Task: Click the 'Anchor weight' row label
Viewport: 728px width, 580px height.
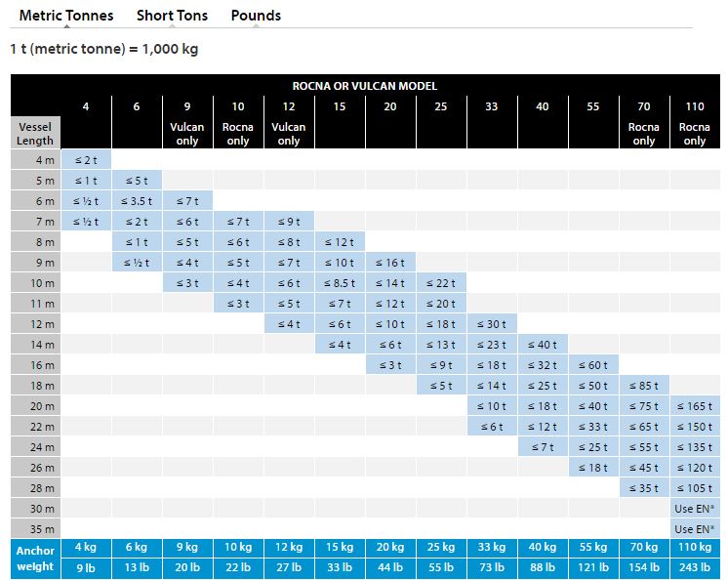Action: click(x=35, y=559)
